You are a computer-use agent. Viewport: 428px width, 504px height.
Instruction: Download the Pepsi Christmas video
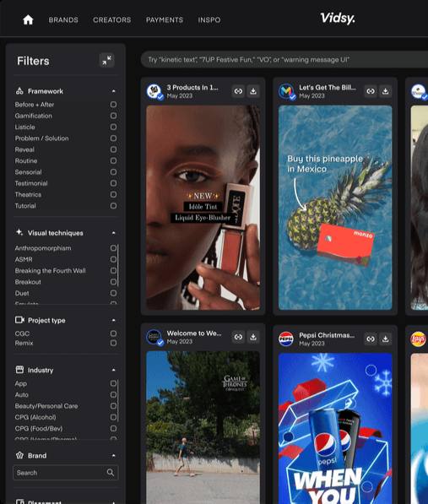(x=385, y=339)
